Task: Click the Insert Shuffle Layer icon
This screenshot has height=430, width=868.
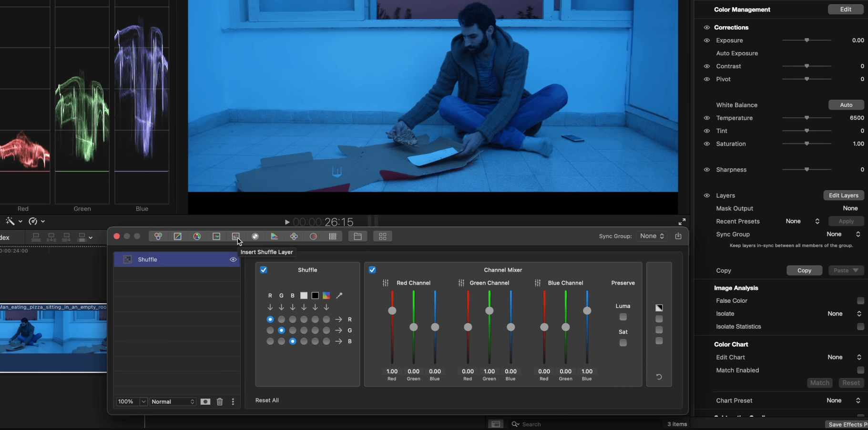Action: point(235,236)
